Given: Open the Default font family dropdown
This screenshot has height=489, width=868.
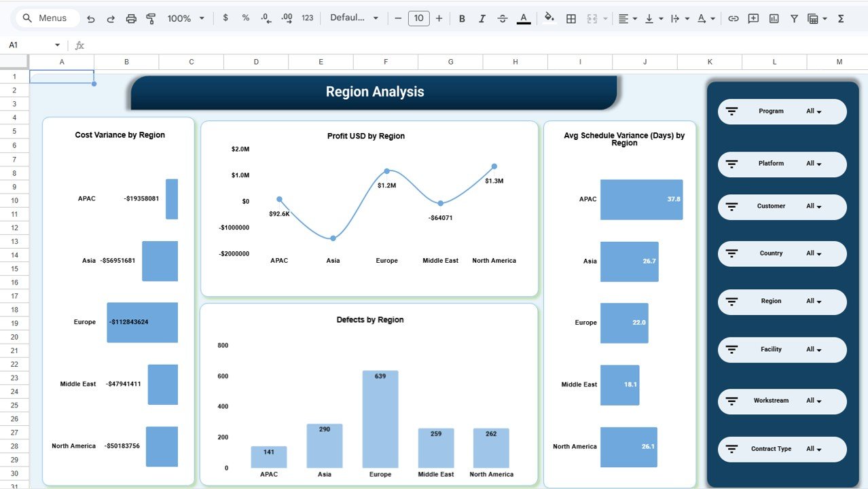Looking at the screenshot, I should click(x=354, y=18).
